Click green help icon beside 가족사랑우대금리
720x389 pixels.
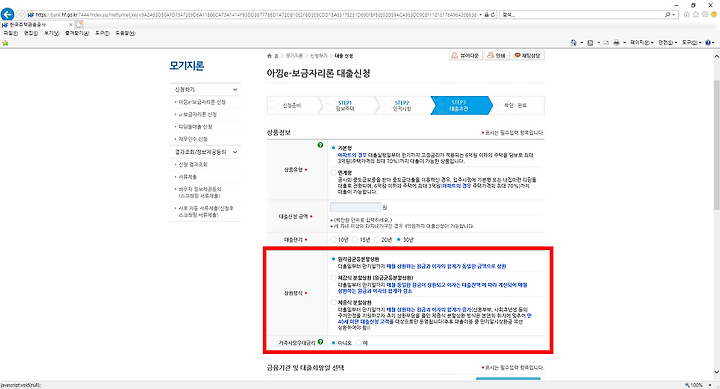(320, 342)
